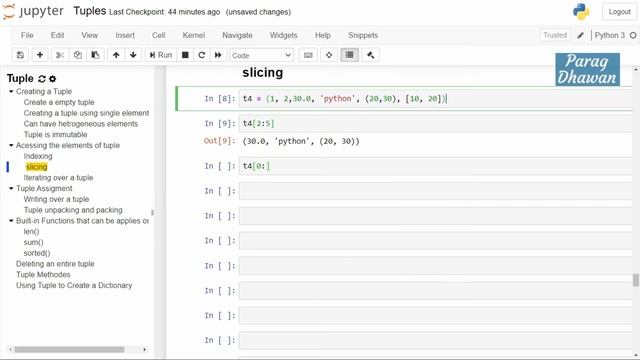640x360 pixels.
Task: Go to Creating a tuple using single element
Action: [86, 113]
